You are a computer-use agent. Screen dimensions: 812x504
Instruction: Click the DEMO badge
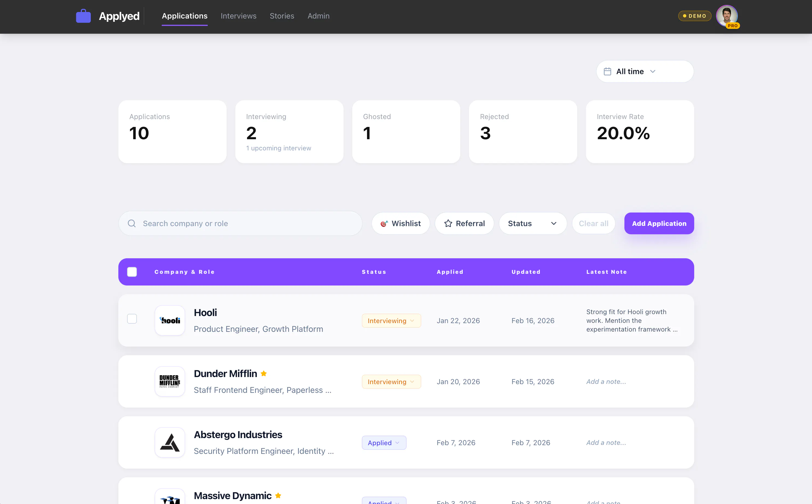click(x=694, y=16)
